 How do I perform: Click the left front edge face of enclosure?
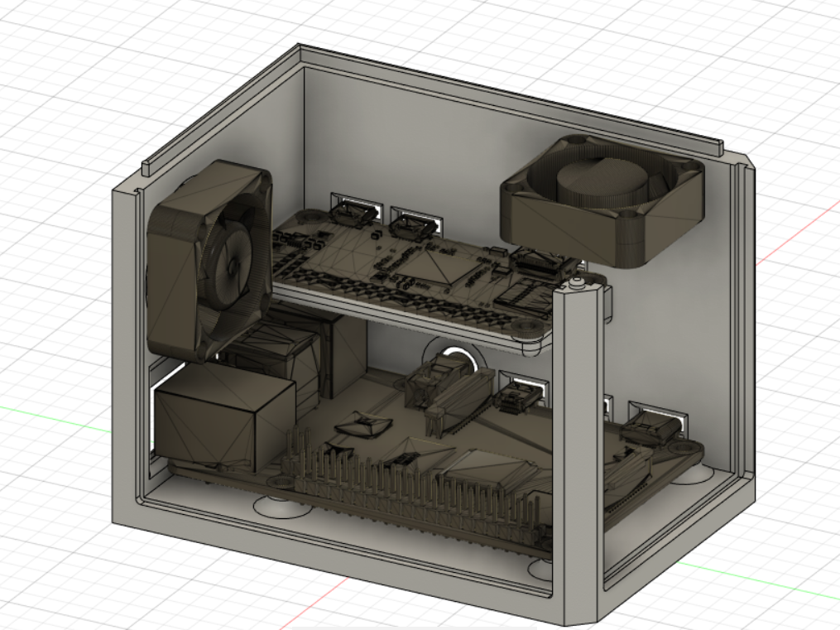click(x=126, y=356)
